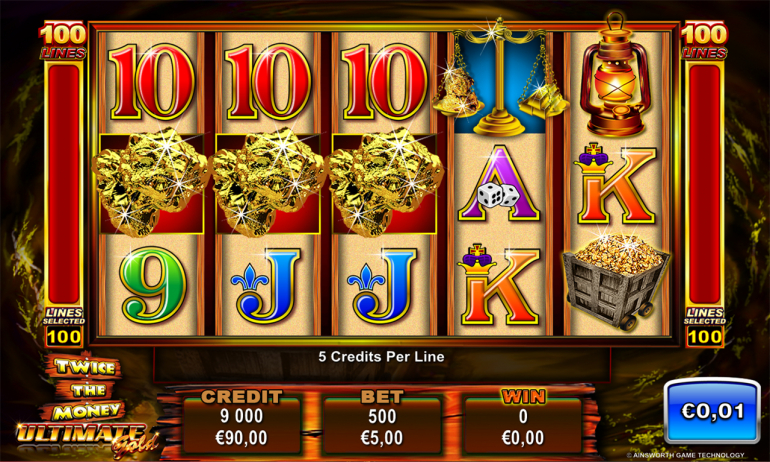
Task: Click the green 9 symbol
Action: [x=153, y=285]
